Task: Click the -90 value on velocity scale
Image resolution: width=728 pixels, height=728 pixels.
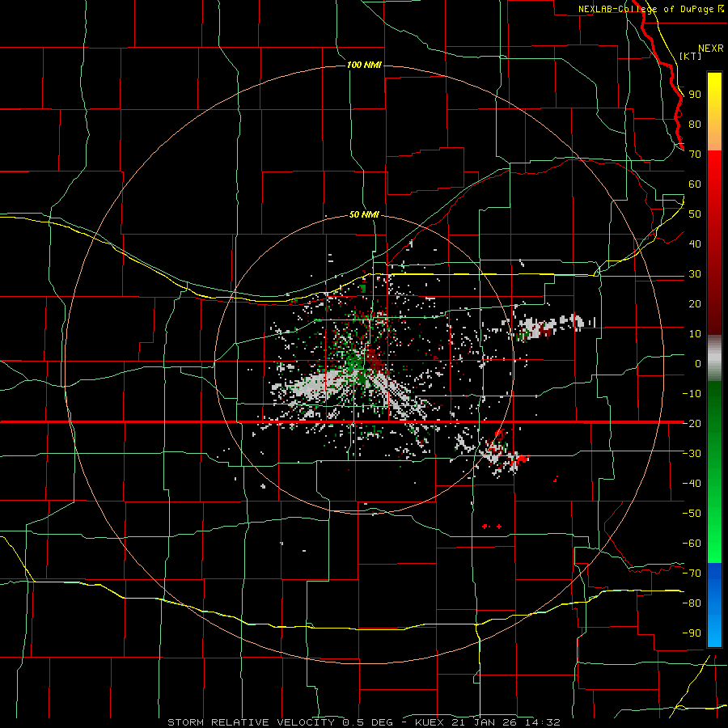Action: pos(692,633)
